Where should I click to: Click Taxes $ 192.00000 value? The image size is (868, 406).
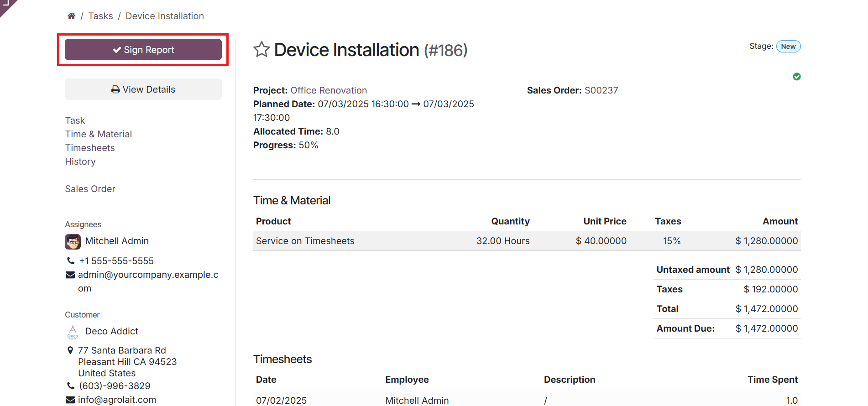771,289
